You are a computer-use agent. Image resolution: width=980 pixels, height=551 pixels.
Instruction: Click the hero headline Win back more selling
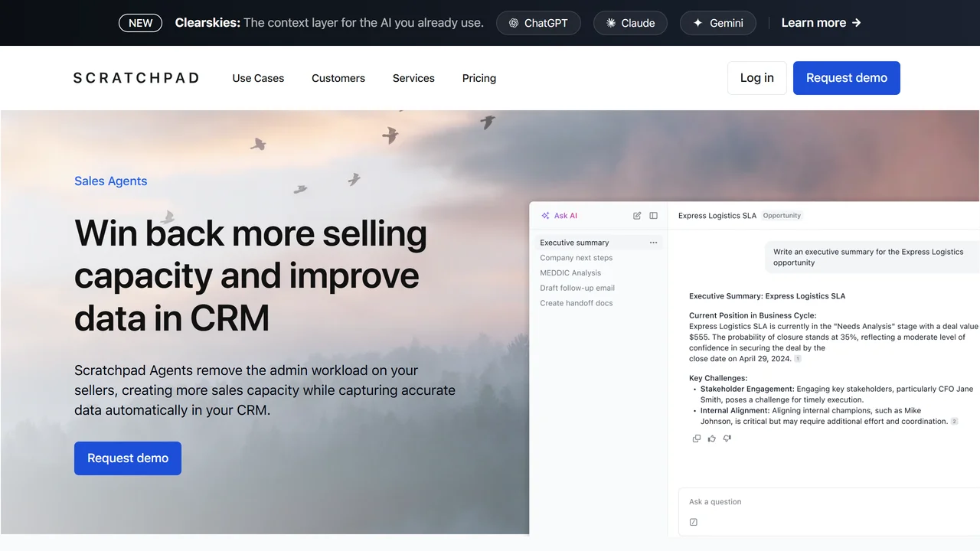point(250,275)
